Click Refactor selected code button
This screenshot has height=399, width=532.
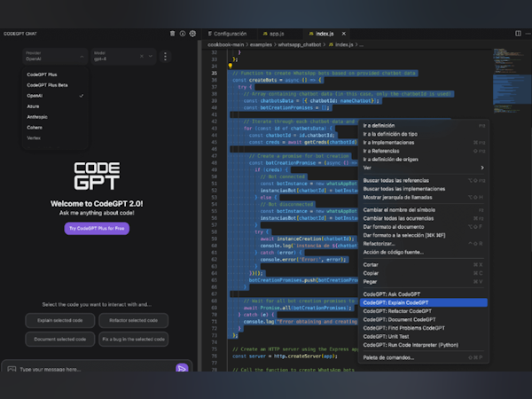click(x=133, y=320)
